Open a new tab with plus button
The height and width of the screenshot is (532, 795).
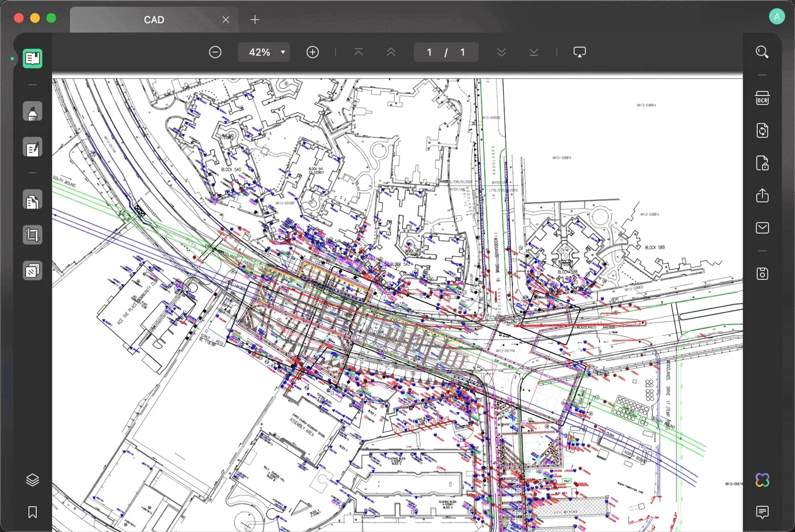[255, 20]
